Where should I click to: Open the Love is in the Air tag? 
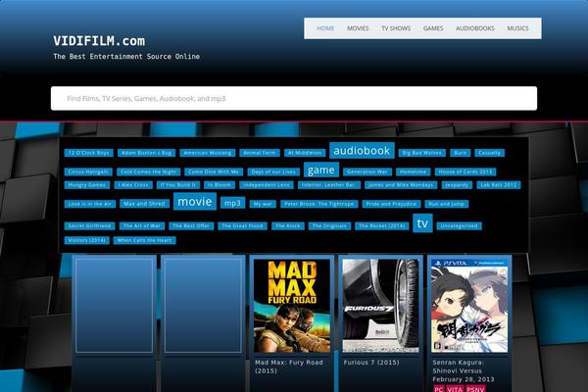[89, 204]
